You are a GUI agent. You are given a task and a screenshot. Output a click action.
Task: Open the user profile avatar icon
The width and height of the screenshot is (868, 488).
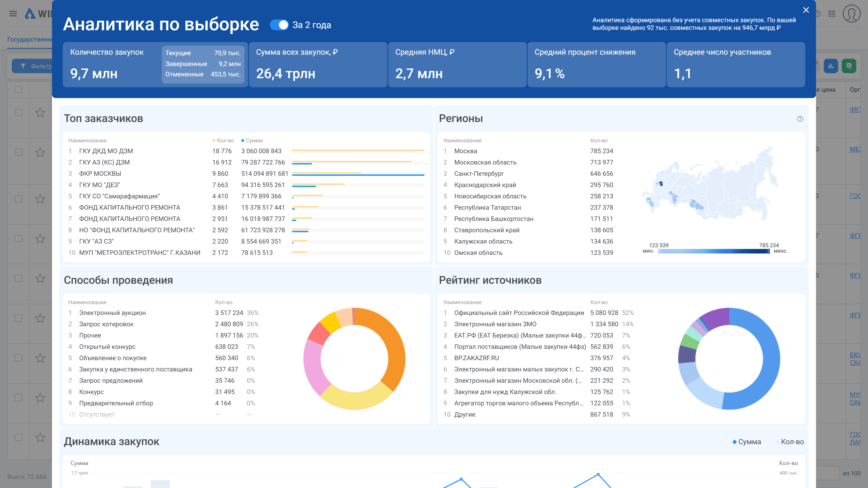[851, 14]
